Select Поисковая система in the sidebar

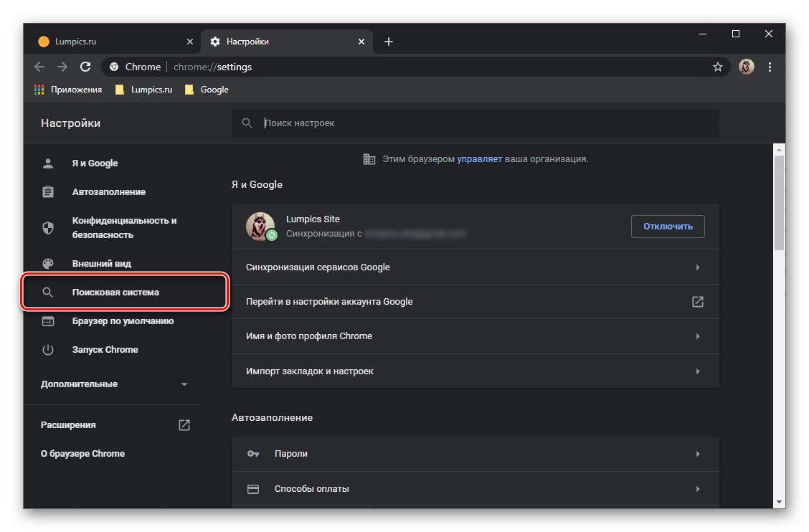115,293
